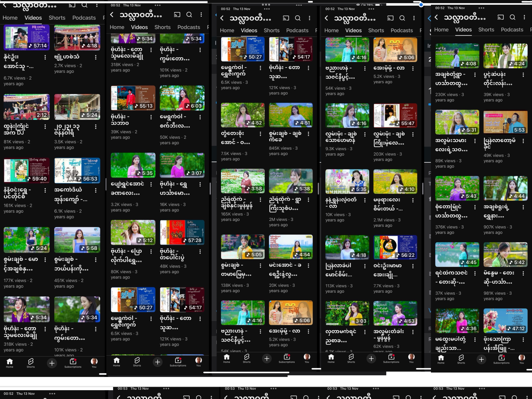Switch to Podcasts tab in far-left panel
The image size is (532, 399).
84,18
